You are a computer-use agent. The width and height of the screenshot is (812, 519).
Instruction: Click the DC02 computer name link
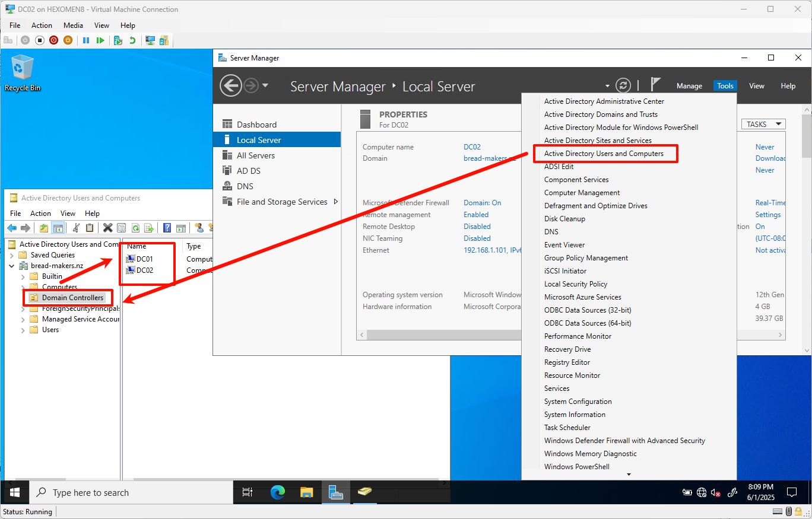click(472, 147)
